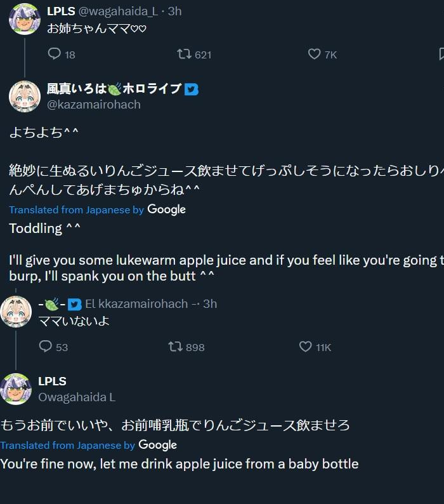Click the reply icon showing 53 replies
444x504 pixels.
coord(46,347)
